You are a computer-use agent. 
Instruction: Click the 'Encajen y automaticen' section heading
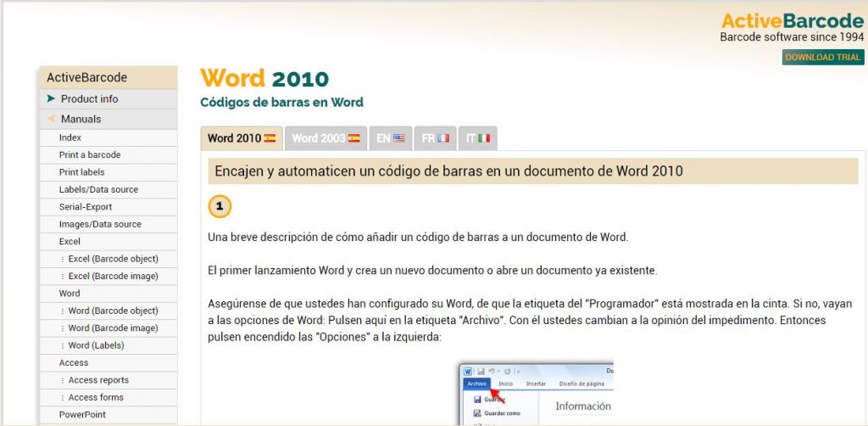[x=533, y=171]
